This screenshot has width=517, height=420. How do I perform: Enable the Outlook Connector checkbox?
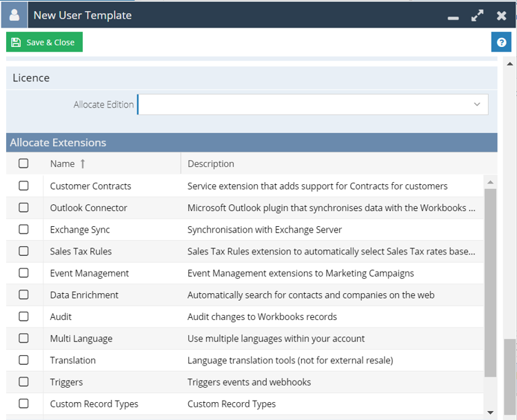pos(23,208)
